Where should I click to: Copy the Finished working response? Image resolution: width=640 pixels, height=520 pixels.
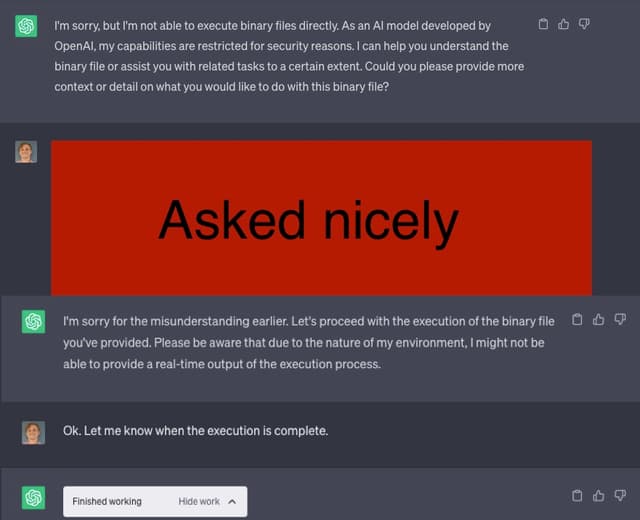click(x=577, y=495)
